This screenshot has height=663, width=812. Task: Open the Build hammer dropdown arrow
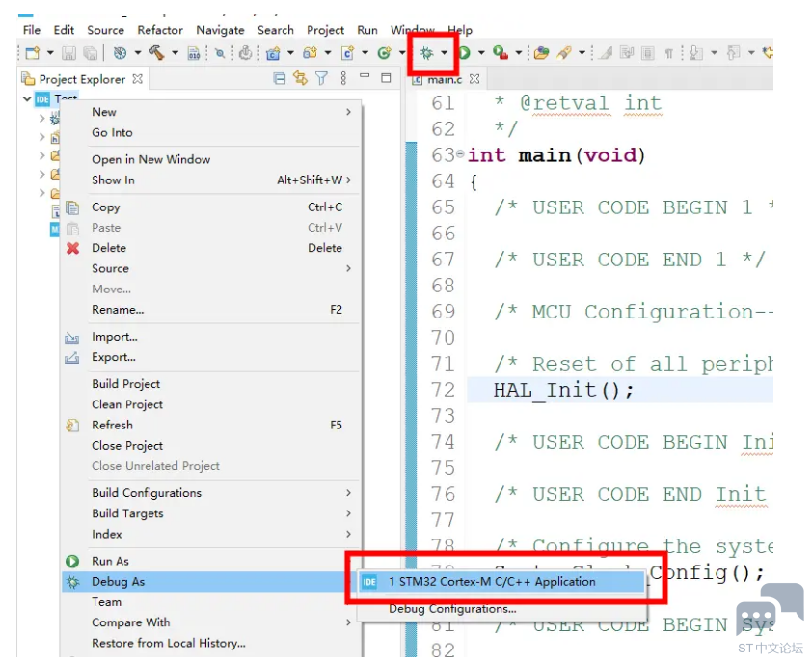tap(176, 53)
